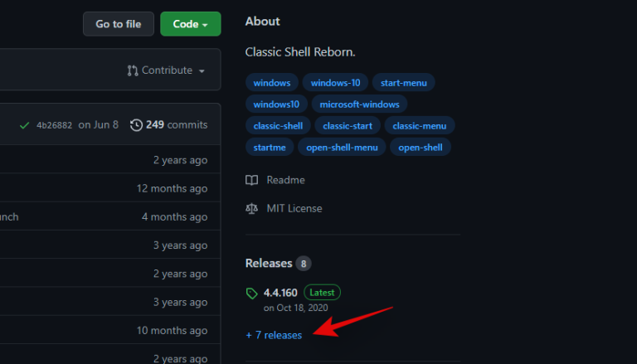The height and width of the screenshot is (364, 637).
Task: Click the commits history clock icon
Action: point(137,125)
